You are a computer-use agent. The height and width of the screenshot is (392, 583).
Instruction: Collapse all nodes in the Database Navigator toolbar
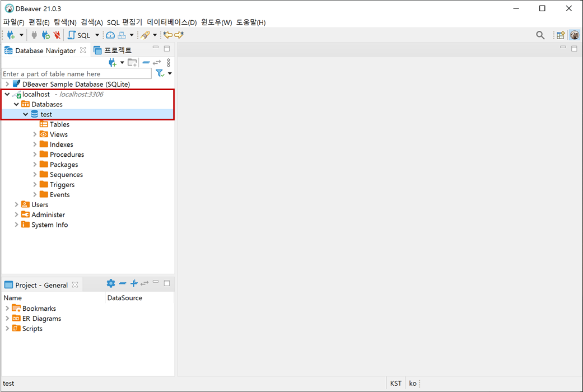pyautogui.click(x=146, y=63)
